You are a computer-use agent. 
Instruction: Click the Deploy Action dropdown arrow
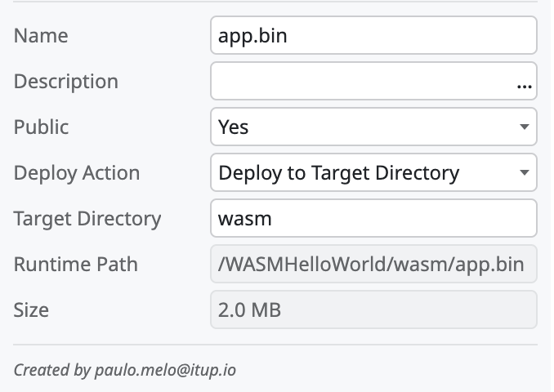coord(523,173)
